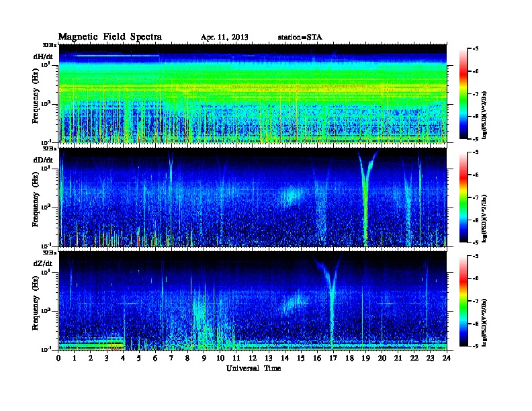
Task: Click the -5 tick on dZ/dt colorbar
Action: (x=476, y=256)
